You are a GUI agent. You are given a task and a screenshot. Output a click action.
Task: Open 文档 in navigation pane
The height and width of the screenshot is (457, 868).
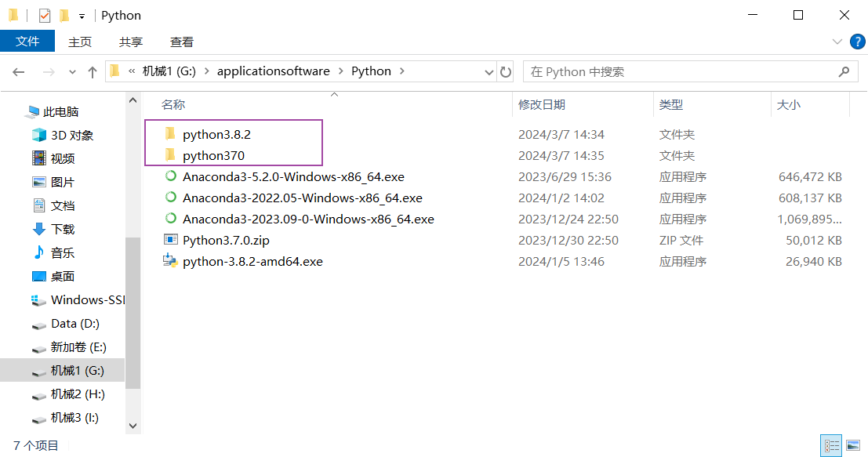coord(63,206)
